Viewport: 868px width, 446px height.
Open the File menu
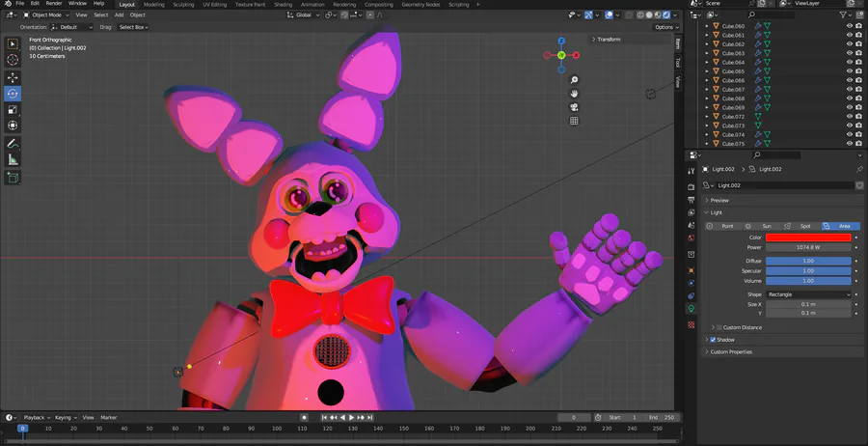pyautogui.click(x=20, y=4)
